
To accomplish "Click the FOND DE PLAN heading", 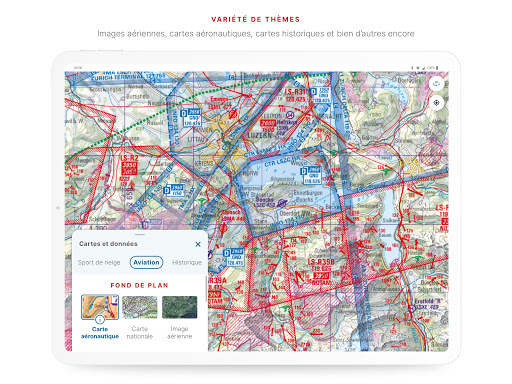I will (139, 285).
